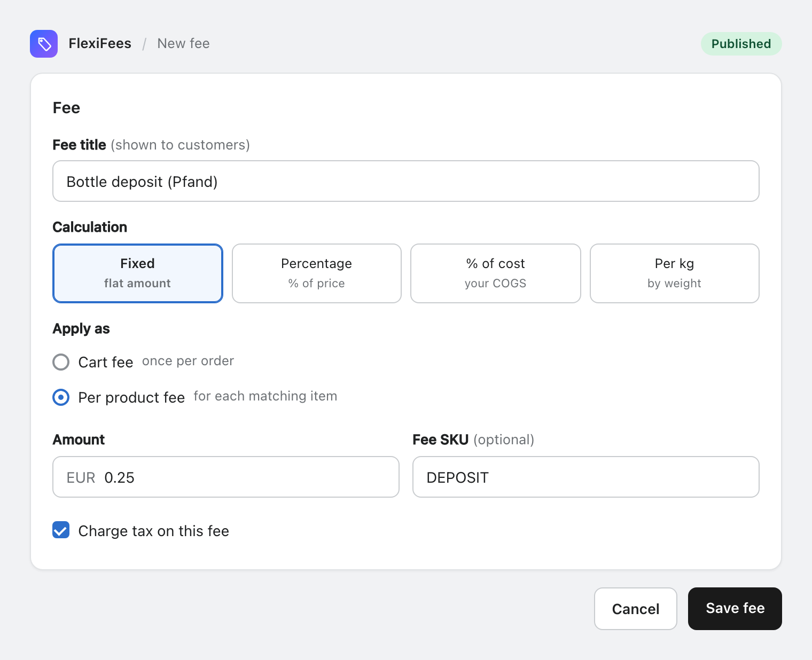Click the Fee section heading
812x660 pixels.
(x=66, y=108)
